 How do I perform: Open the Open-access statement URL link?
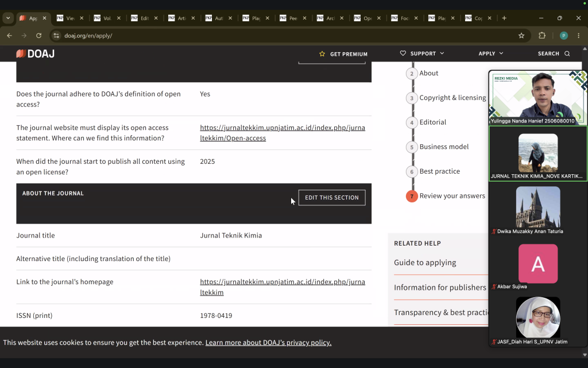[x=283, y=133]
